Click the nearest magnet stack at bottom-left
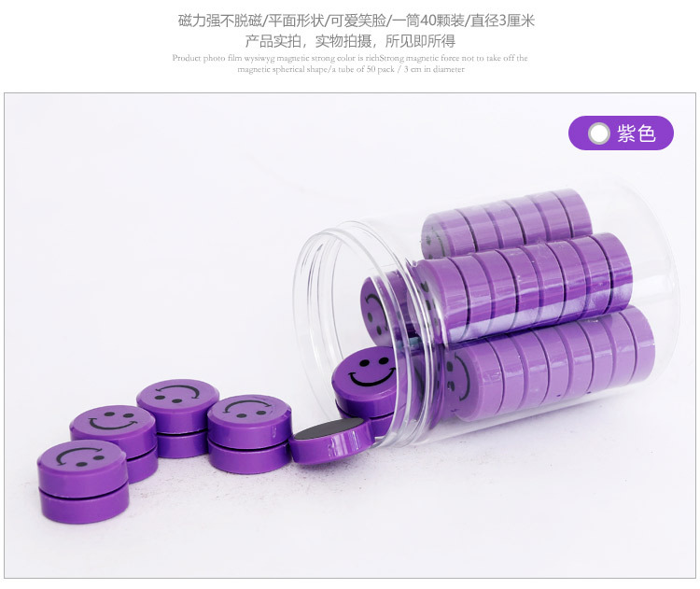The width and height of the screenshot is (700, 589). (83, 482)
